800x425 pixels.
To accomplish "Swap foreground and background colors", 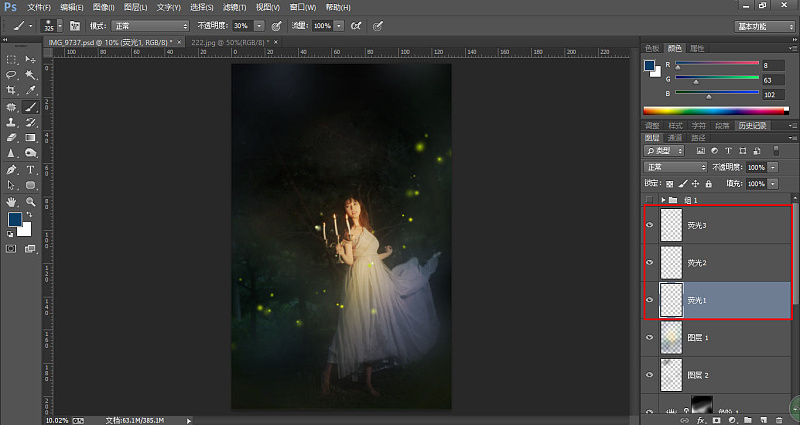I will click(x=29, y=214).
